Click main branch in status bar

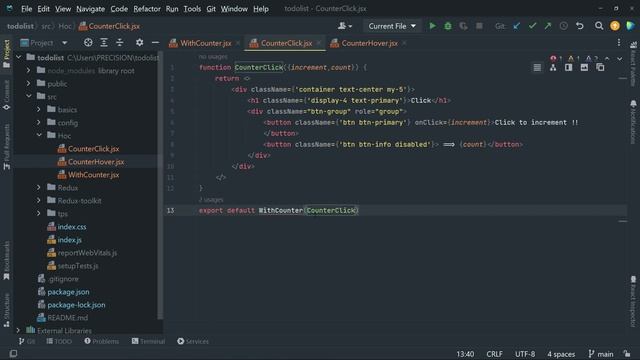pos(601,354)
